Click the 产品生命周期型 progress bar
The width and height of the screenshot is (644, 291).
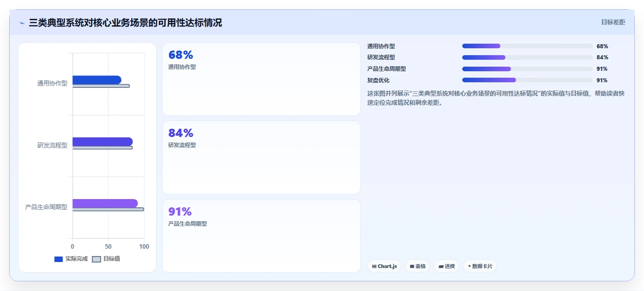528,69
